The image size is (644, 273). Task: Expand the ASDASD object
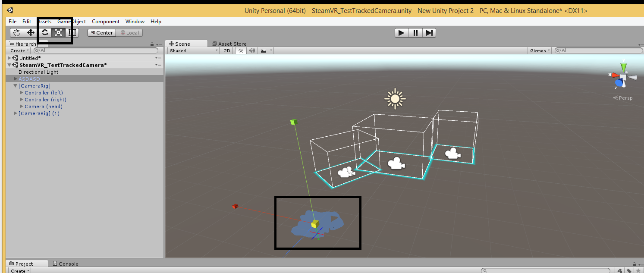click(x=16, y=79)
